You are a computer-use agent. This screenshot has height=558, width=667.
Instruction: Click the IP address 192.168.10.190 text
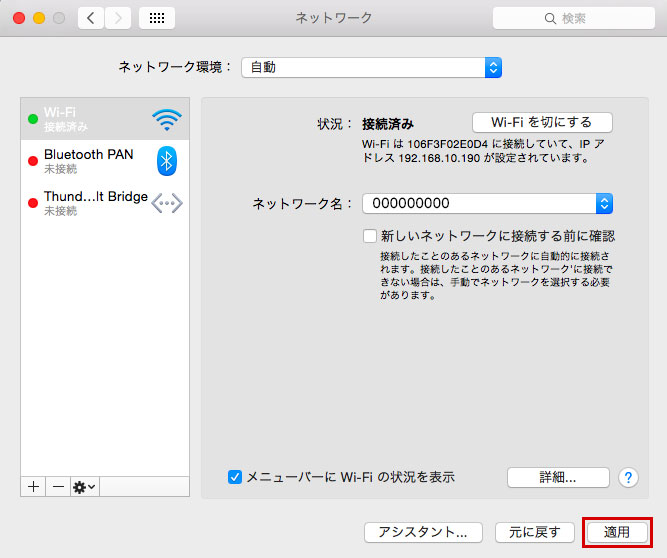[439, 158]
